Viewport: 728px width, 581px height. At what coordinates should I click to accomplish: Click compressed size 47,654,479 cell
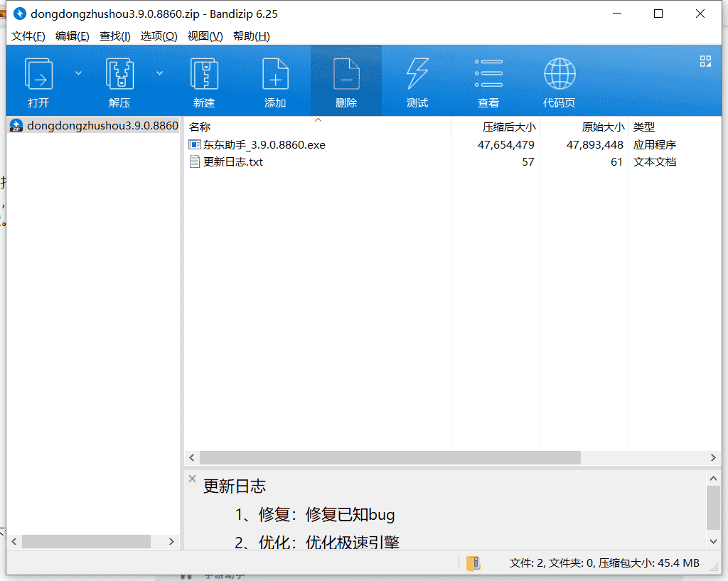coord(505,145)
